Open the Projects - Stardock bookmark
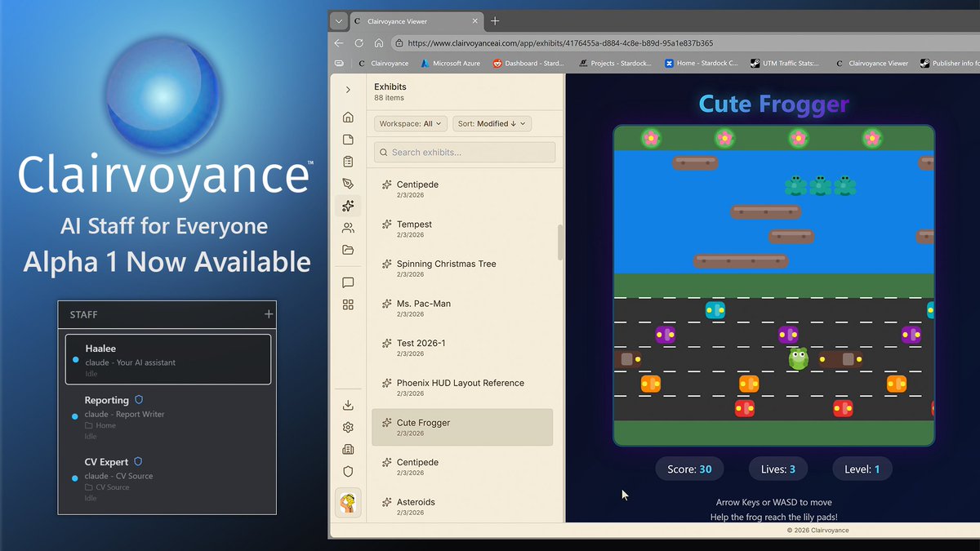 point(614,63)
